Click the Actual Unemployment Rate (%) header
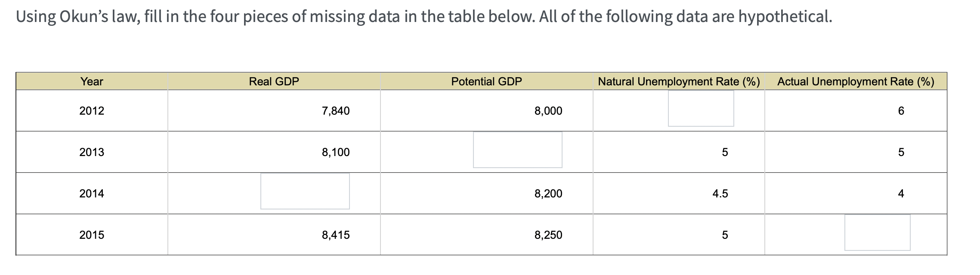Image resolution: width=980 pixels, height=275 pixels. [x=856, y=81]
